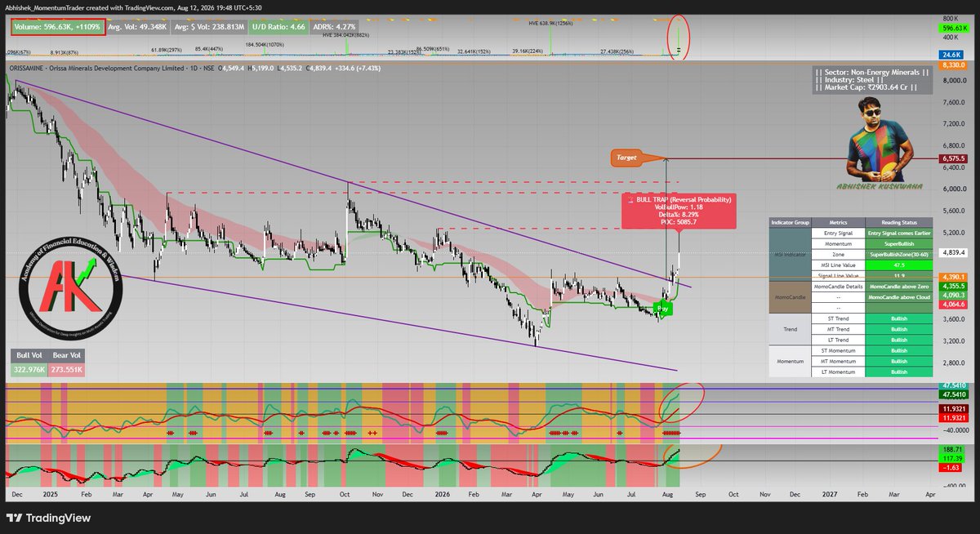Click the Metrics table header
Screen dimensions: 980x534
click(x=836, y=222)
